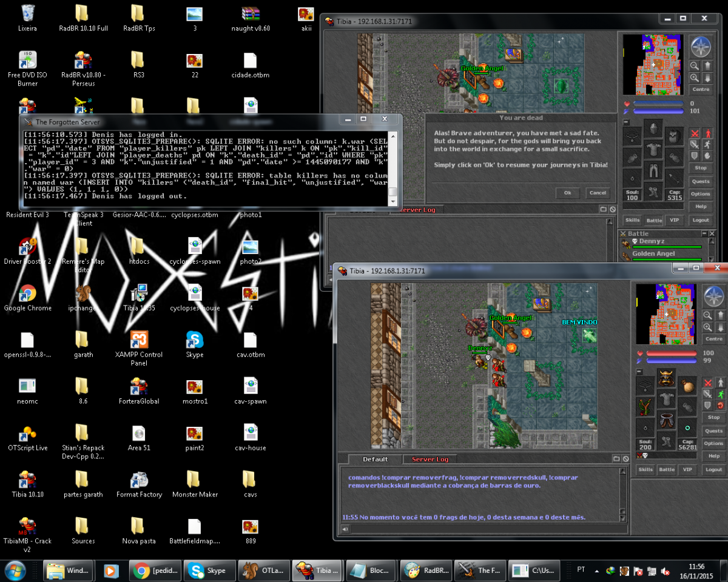The image size is (728, 582).
Task: Show hidden system tray icons arrow
Action: pos(598,570)
